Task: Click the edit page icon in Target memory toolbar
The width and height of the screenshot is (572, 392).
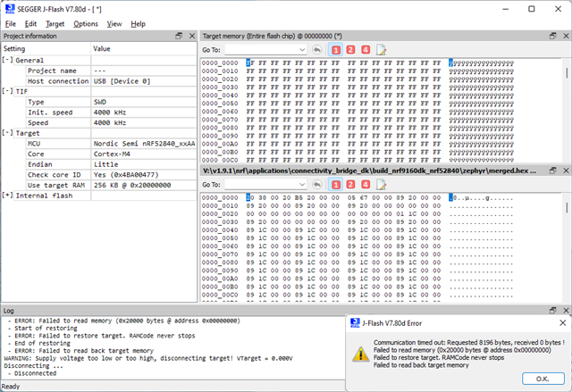Action: [x=381, y=50]
